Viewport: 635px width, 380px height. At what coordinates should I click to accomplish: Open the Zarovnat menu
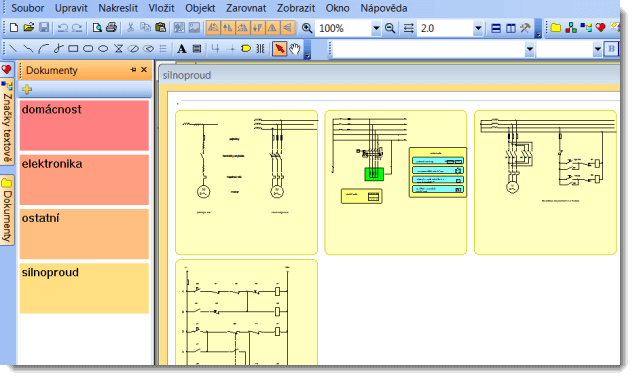pos(246,8)
